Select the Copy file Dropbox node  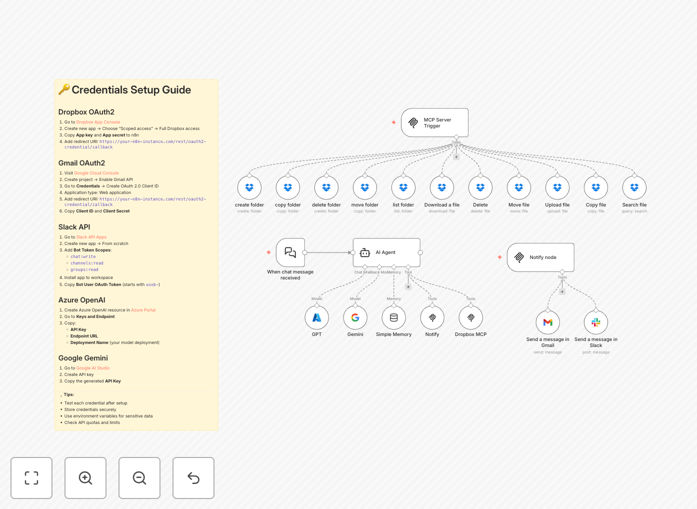596,188
